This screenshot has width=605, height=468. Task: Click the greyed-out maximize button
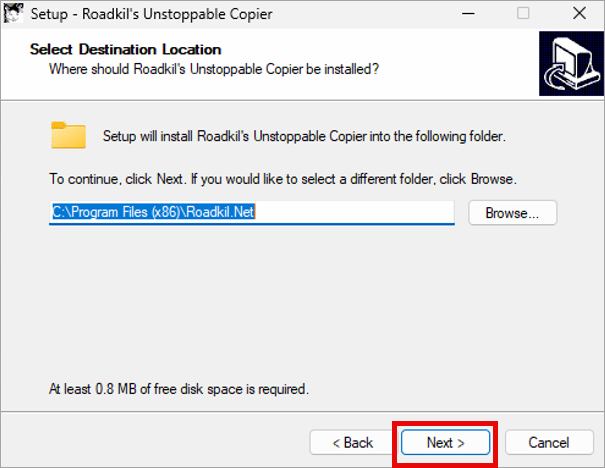(x=523, y=15)
